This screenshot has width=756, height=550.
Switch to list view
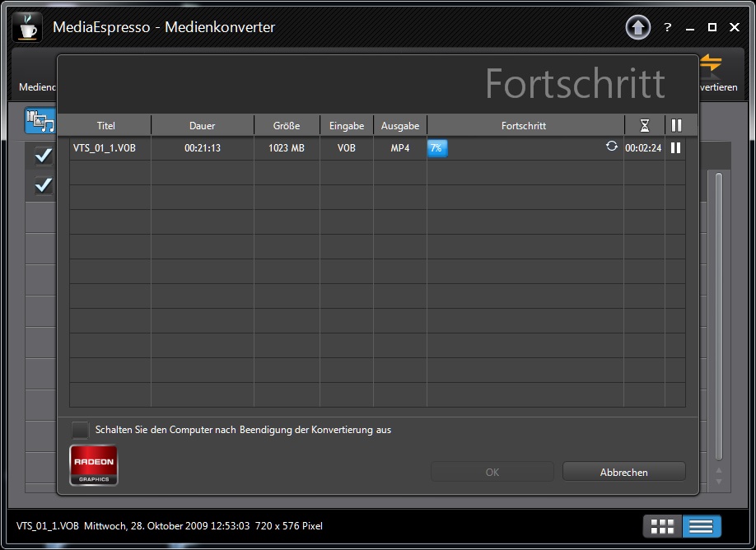coord(702,526)
